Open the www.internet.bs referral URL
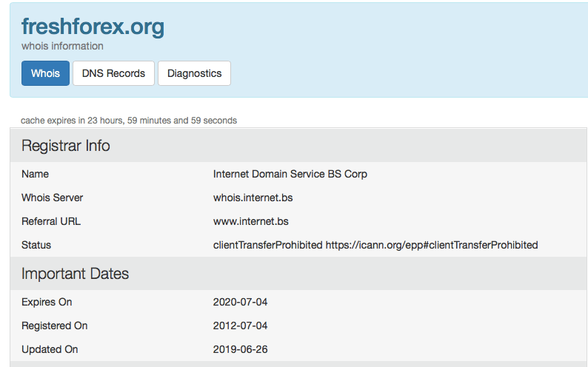 250,221
